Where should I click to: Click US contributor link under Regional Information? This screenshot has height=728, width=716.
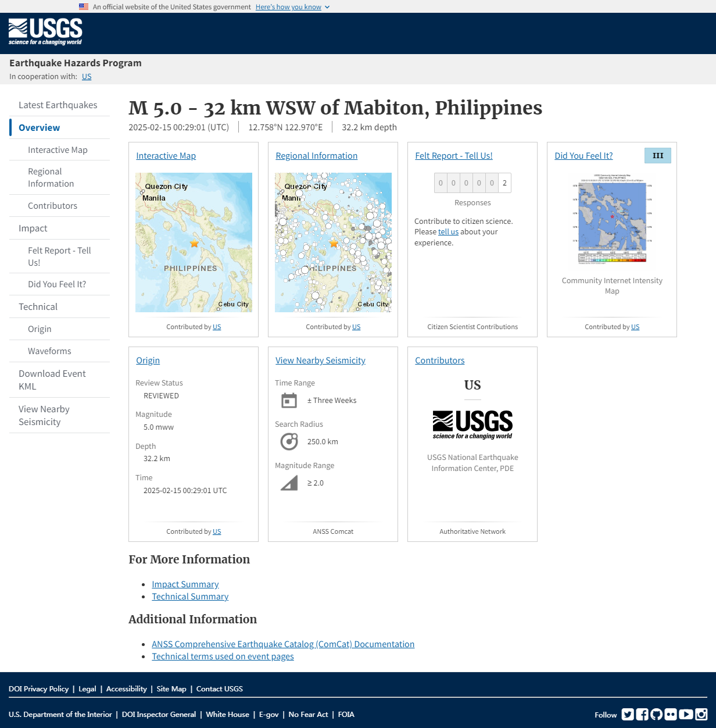coord(356,327)
